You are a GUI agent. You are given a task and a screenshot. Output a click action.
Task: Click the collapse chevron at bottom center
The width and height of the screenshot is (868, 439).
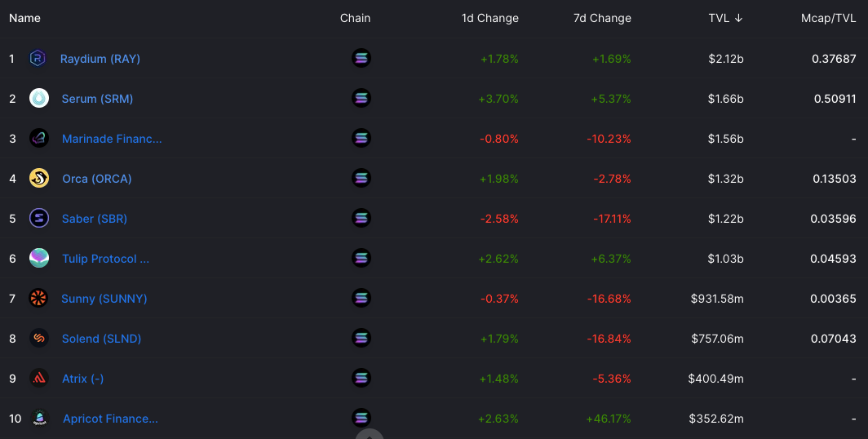point(370,435)
